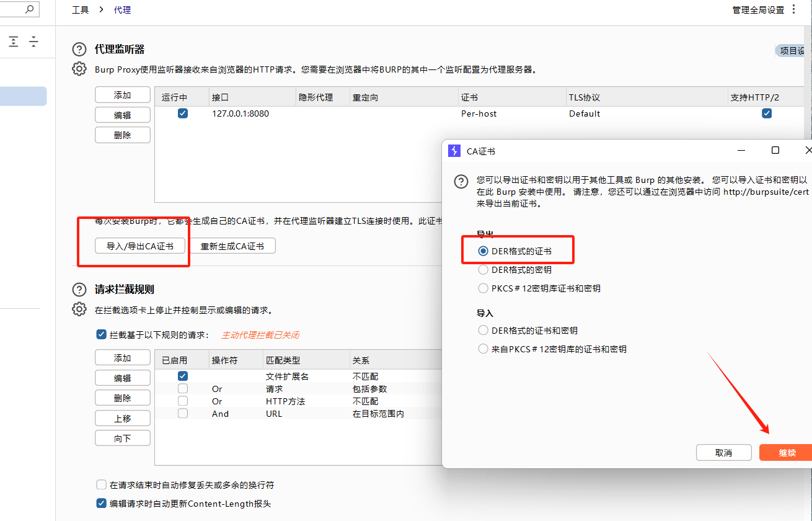Click the highlighted item in the left sidebar
Screen dimensions: 812x521
(23, 96)
